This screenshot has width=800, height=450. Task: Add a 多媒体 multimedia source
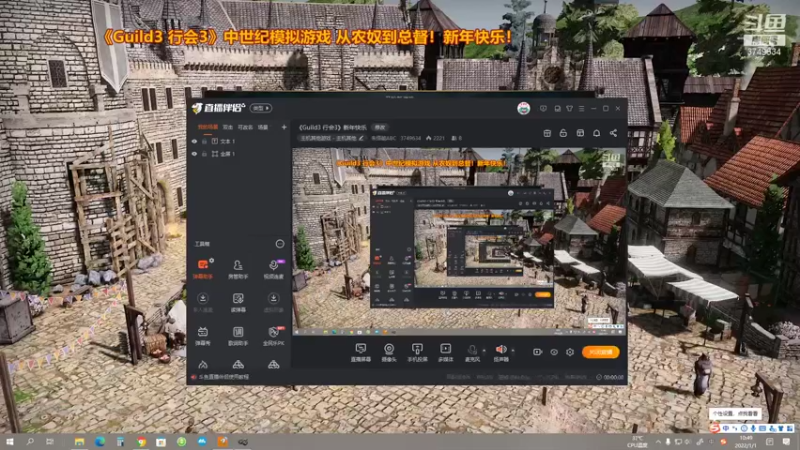coord(445,352)
